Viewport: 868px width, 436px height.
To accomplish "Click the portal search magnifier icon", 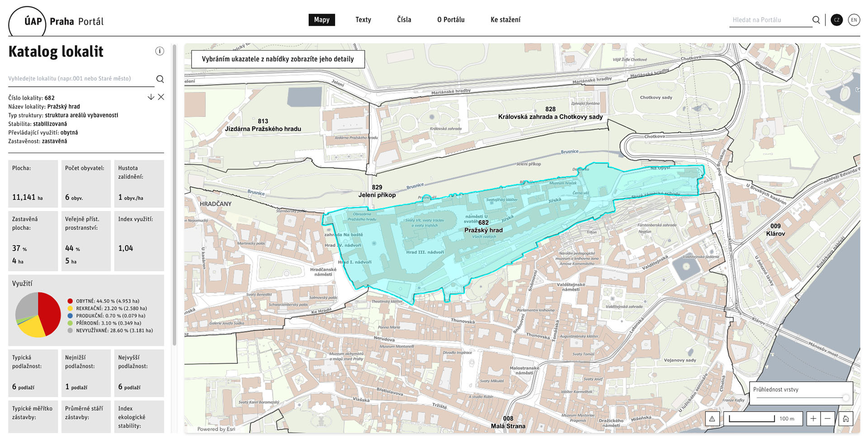I will coord(816,20).
